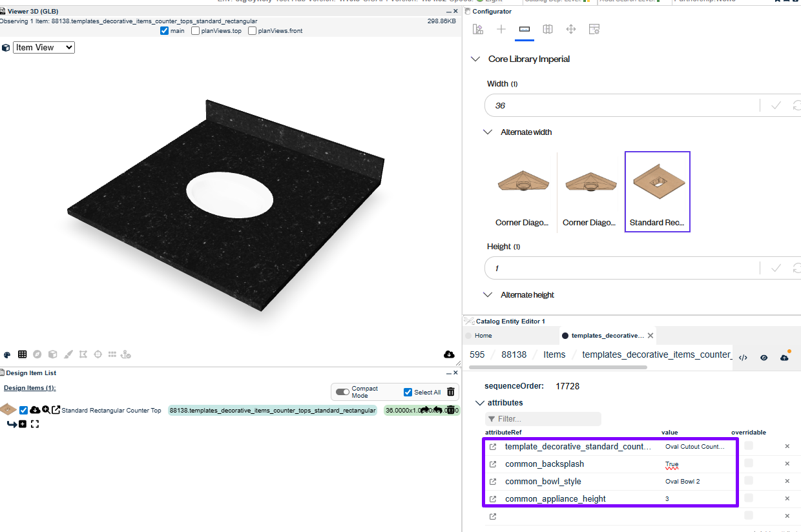This screenshot has width=801, height=532.
Task: Collapse the attributes section
Action: 479,403
